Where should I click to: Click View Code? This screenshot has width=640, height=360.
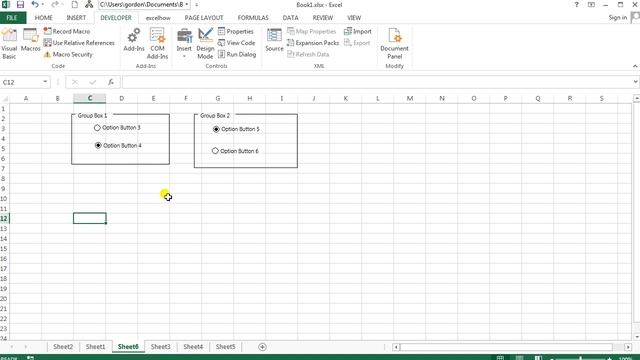tap(236, 43)
